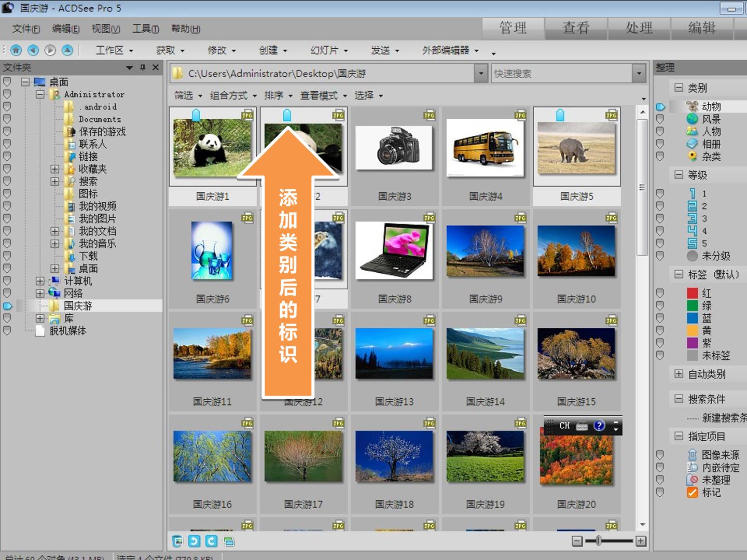Expand the 收藏夹 tree node
Viewport: 747px width, 560px height.
click(54, 169)
